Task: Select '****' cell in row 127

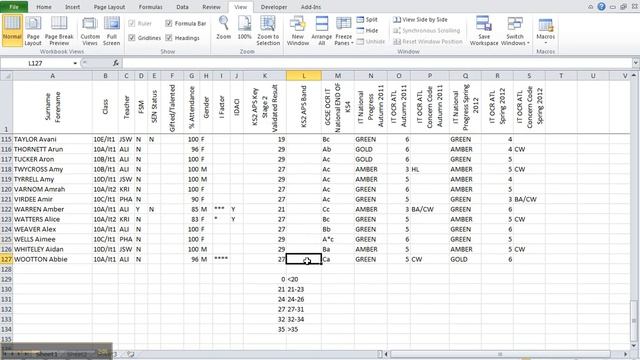Action: pyautogui.click(x=221, y=259)
